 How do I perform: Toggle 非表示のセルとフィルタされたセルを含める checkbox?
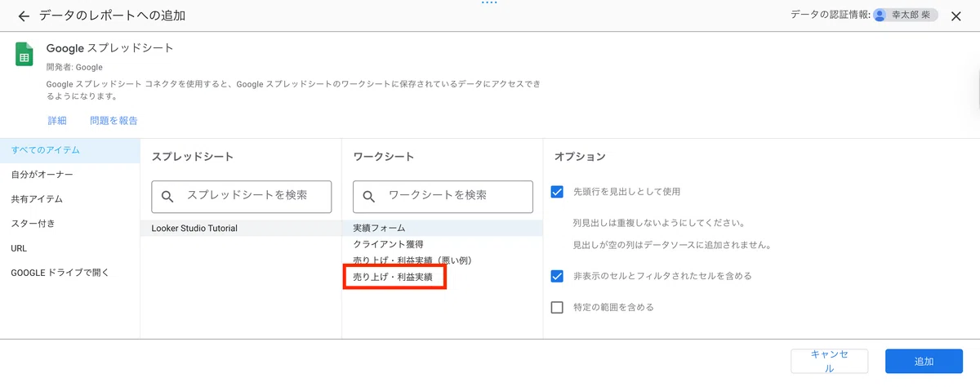(558, 276)
